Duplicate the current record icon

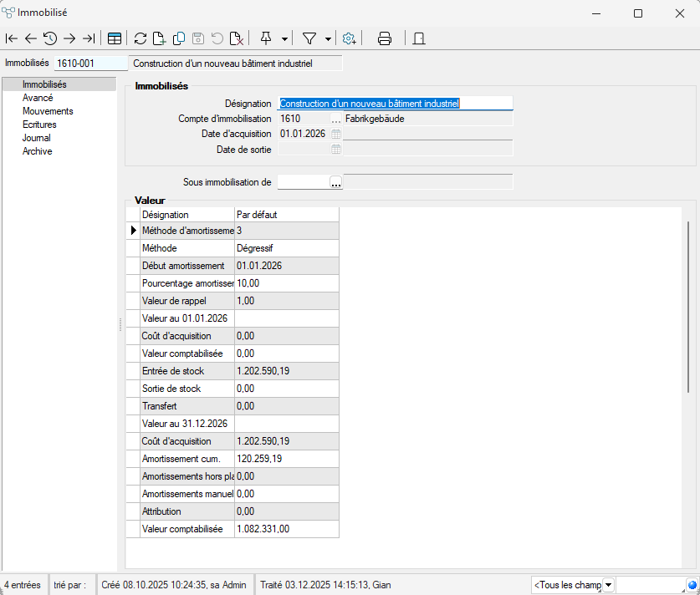pos(178,38)
